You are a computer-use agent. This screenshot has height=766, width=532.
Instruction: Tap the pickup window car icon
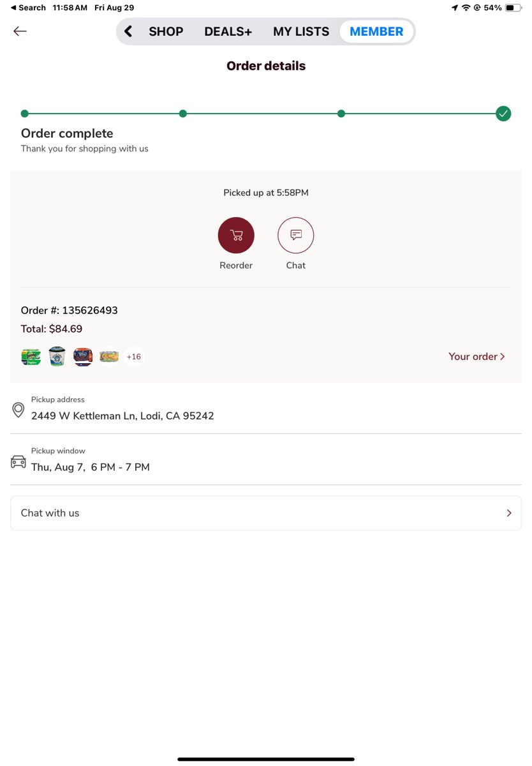tap(18, 462)
